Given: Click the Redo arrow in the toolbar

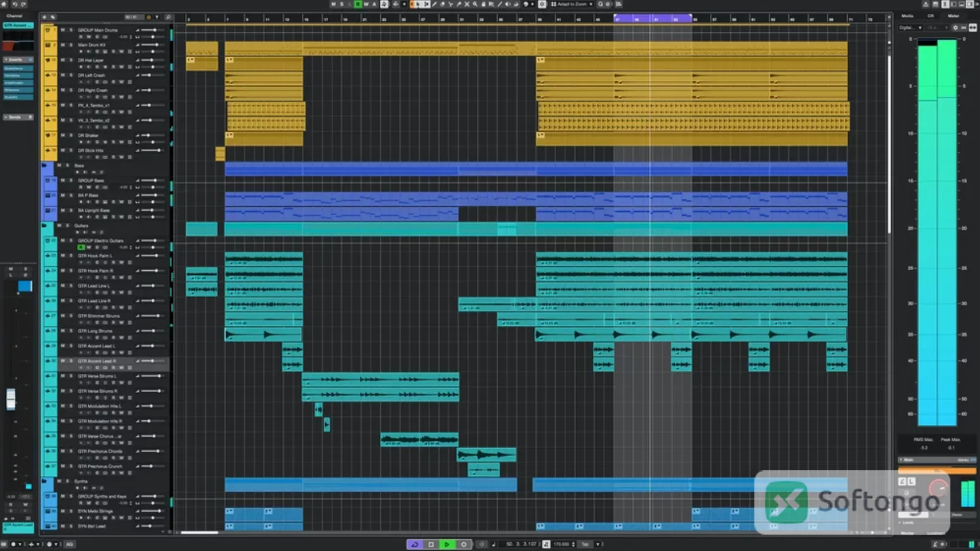Looking at the screenshot, I should (23, 4).
